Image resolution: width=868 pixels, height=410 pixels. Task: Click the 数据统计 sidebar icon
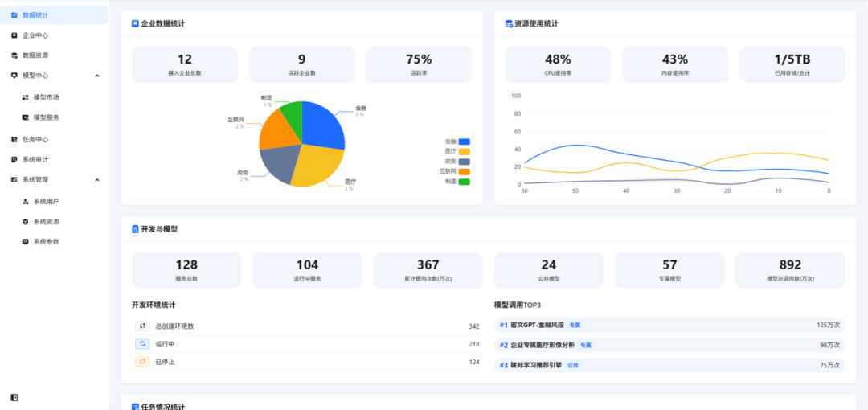[14, 15]
